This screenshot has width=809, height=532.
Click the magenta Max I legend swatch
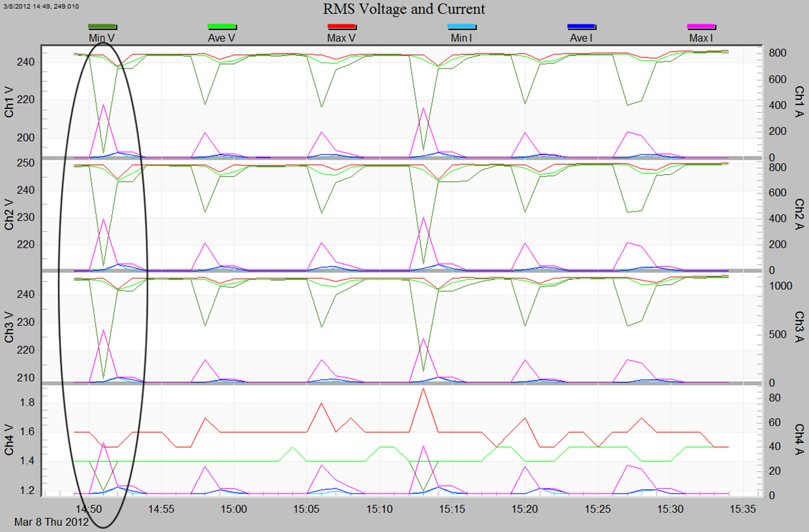[x=701, y=27]
